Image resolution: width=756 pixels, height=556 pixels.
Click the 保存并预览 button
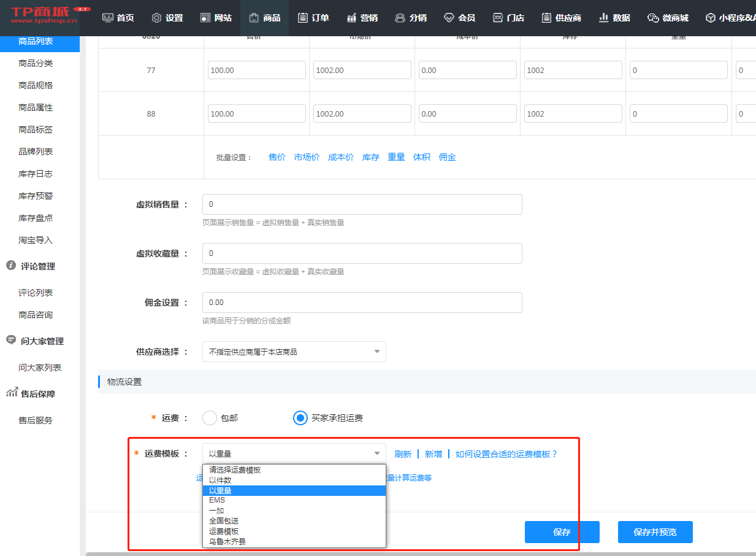(655, 532)
